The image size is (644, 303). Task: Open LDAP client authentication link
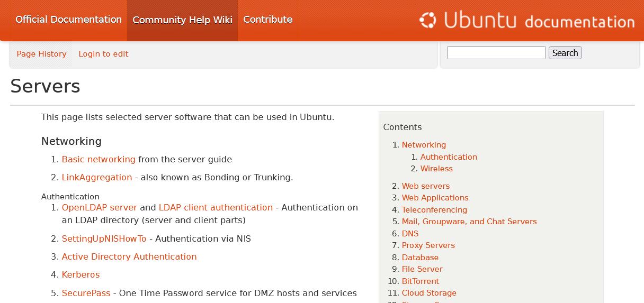(x=216, y=207)
